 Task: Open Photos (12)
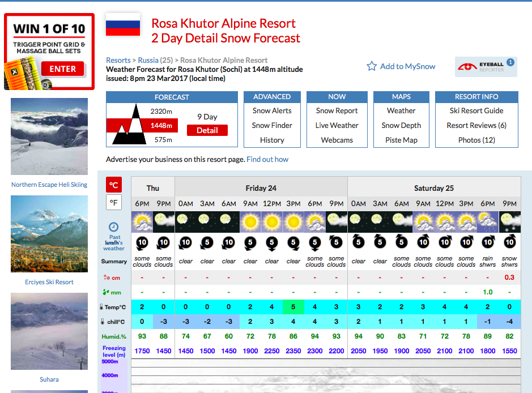point(476,140)
